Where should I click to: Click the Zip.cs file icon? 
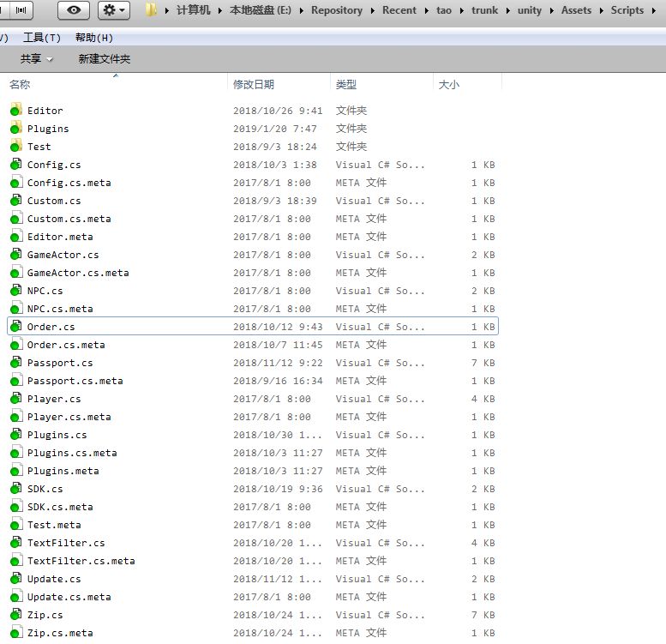15,614
